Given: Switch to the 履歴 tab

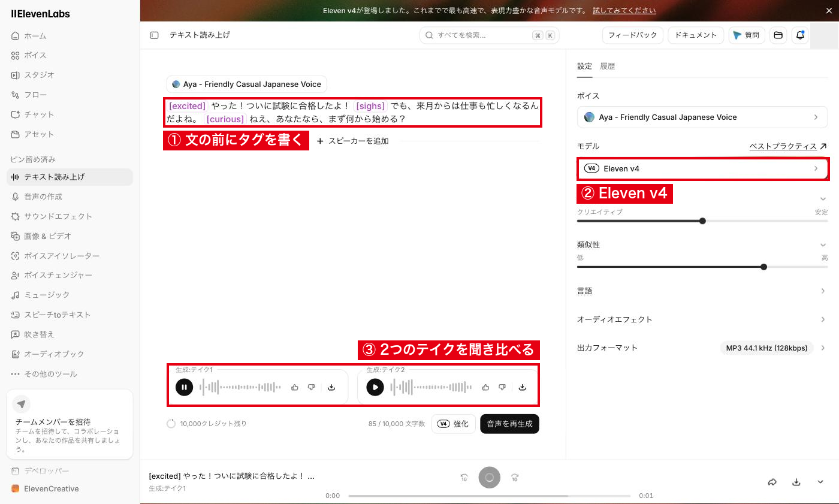Looking at the screenshot, I should tap(608, 67).
